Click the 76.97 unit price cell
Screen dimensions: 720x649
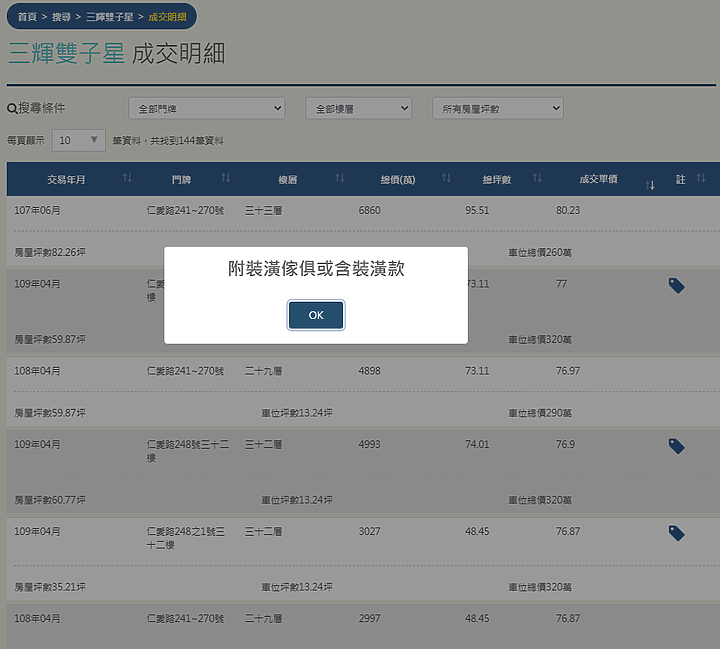coord(568,371)
